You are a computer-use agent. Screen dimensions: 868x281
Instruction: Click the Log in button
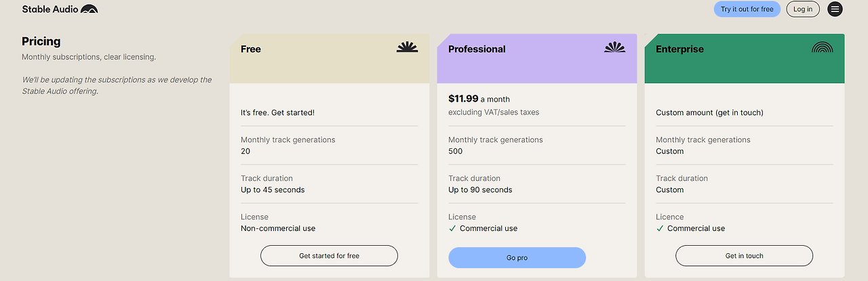(803, 9)
